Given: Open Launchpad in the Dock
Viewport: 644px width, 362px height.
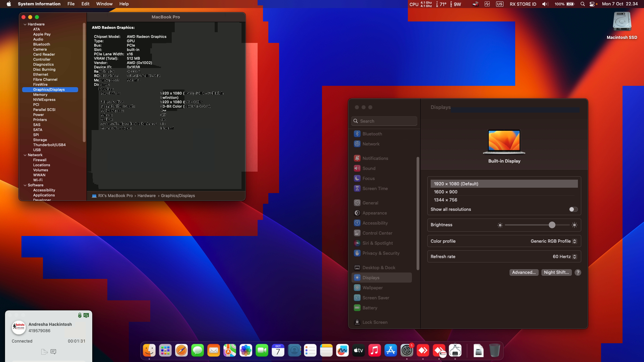Looking at the screenshot, I should (165, 351).
